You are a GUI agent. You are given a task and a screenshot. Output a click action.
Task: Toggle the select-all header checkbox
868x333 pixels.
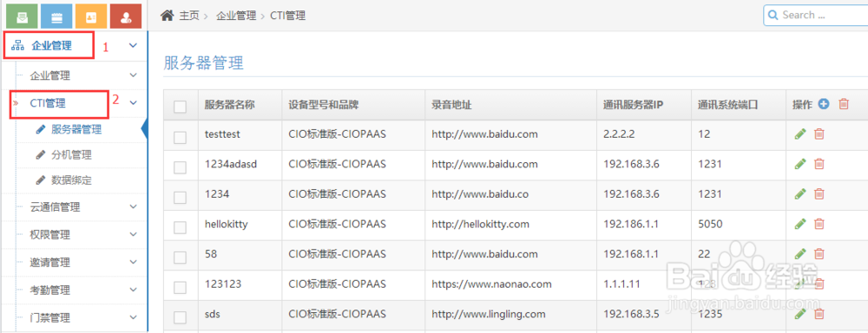click(x=180, y=107)
